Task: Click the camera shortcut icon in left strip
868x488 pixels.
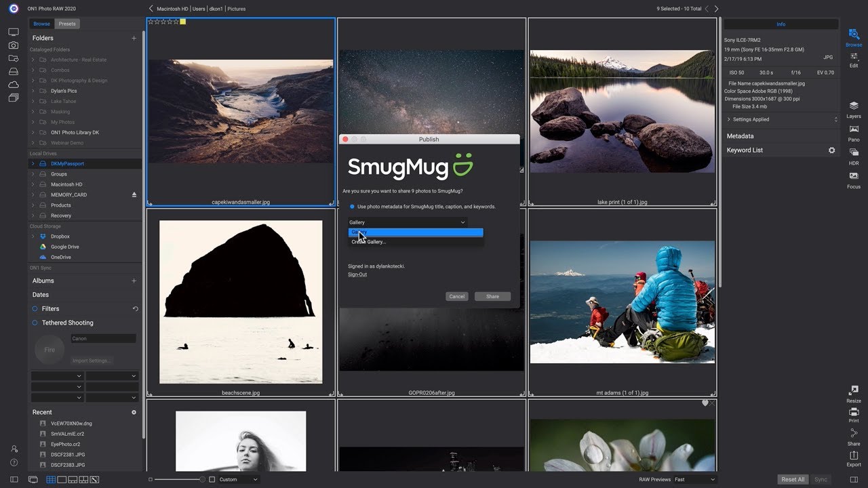Action: click(x=14, y=45)
